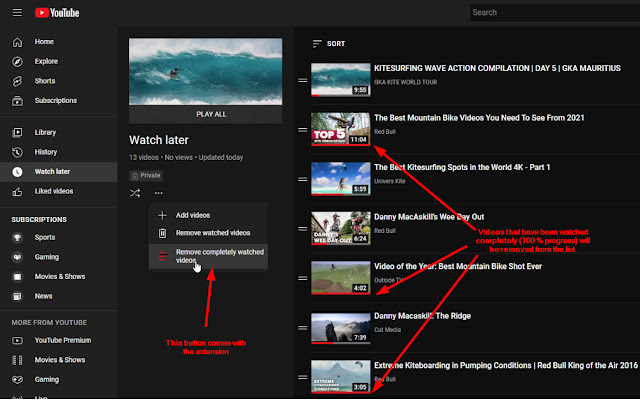Click The Ridge 7:39 thumbnail
Image resolution: width=640 pixels, height=400 pixels.
coord(340,327)
